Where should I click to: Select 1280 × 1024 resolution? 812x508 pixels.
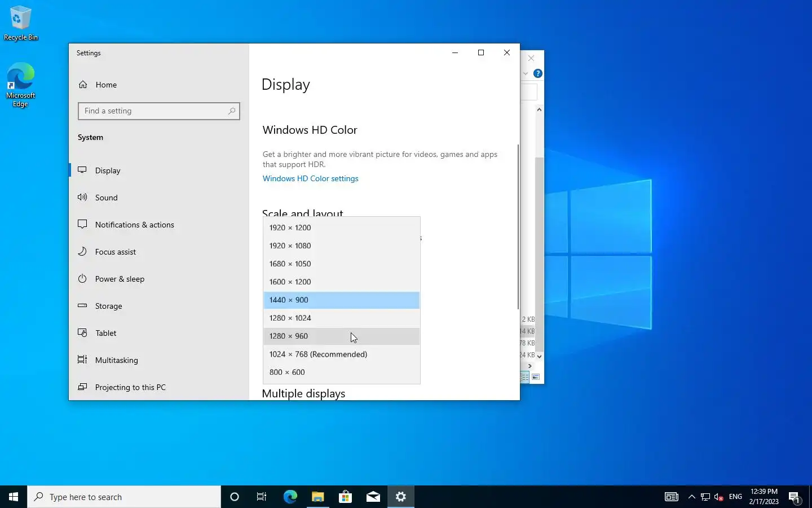click(x=341, y=318)
